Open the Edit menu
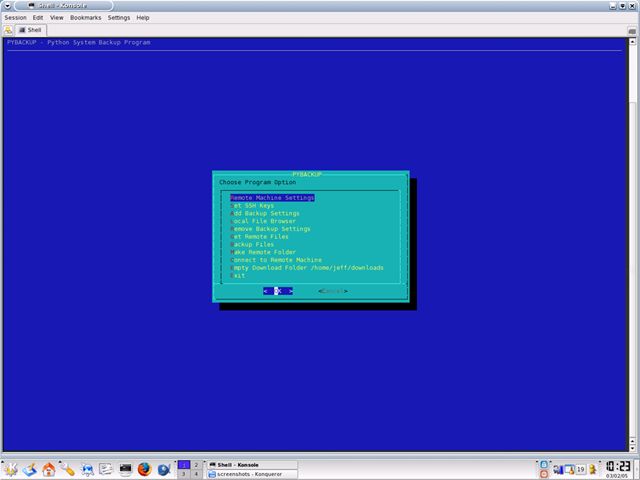Viewport: 640px width, 480px height. pyautogui.click(x=38, y=18)
